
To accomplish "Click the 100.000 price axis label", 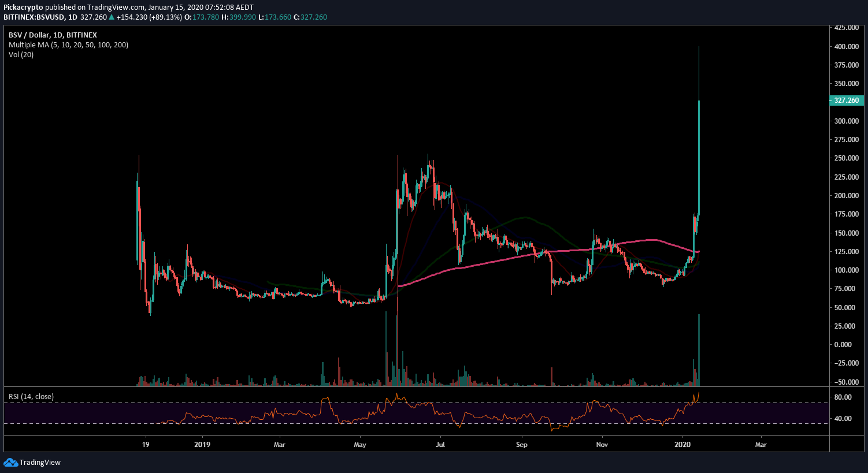I will (x=847, y=270).
